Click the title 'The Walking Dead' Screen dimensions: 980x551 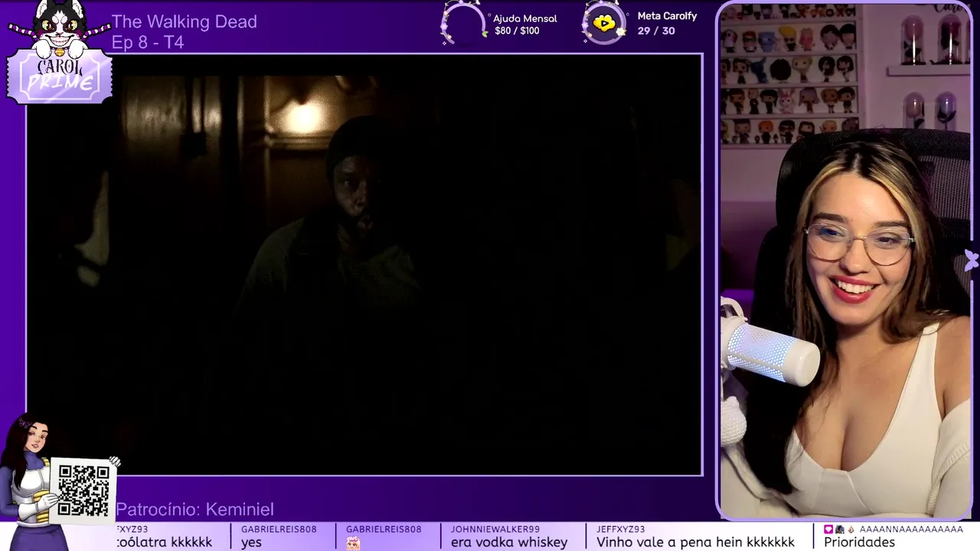pyautogui.click(x=185, y=22)
